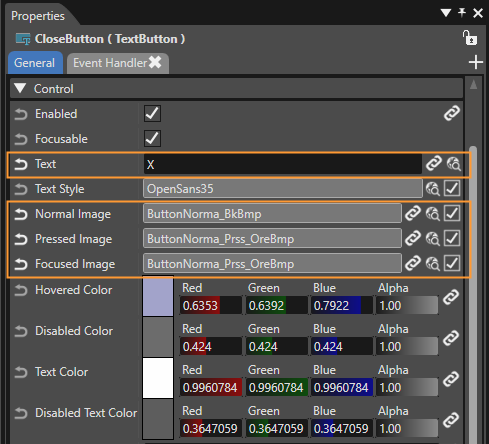Toggle the checkbox at end of Normal Image row
Screen dimensions: 489x444
[452, 213]
